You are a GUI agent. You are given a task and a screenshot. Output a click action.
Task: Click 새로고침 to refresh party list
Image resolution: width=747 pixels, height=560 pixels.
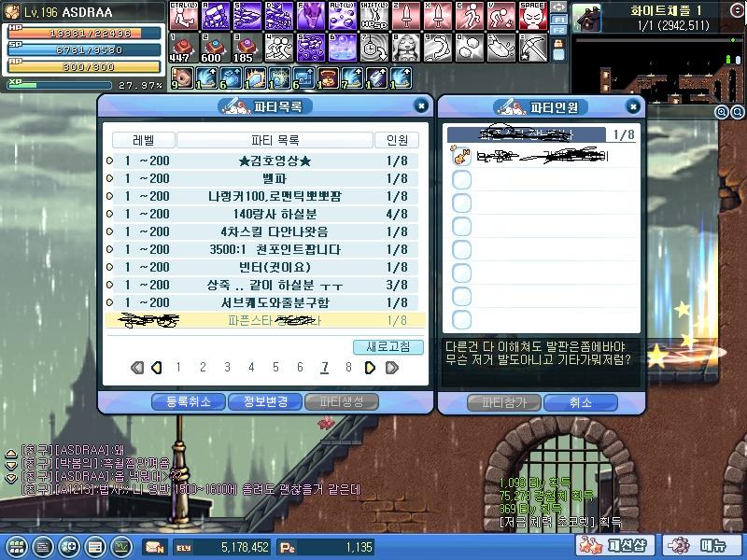pos(388,346)
